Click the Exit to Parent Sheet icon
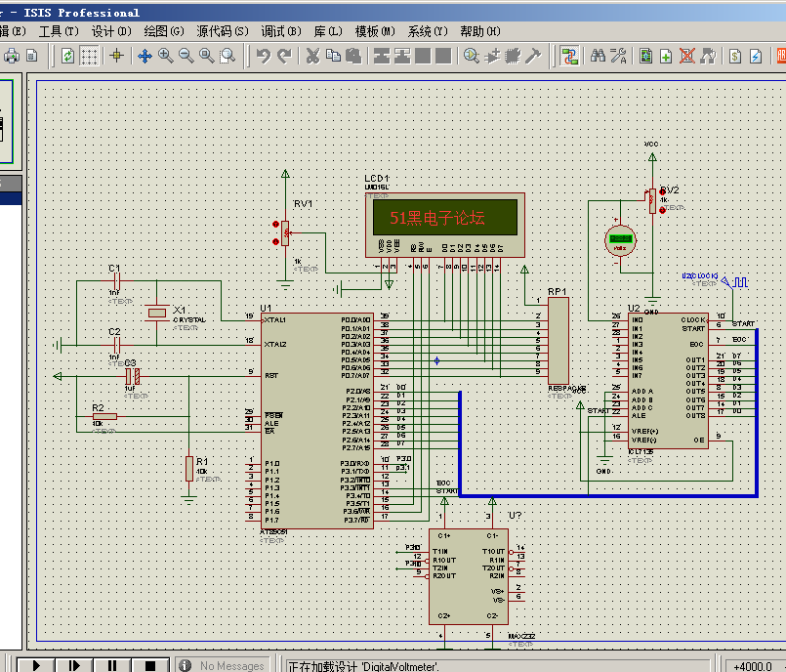Image resolution: width=786 pixels, height=672 pixels. (708, 56)
